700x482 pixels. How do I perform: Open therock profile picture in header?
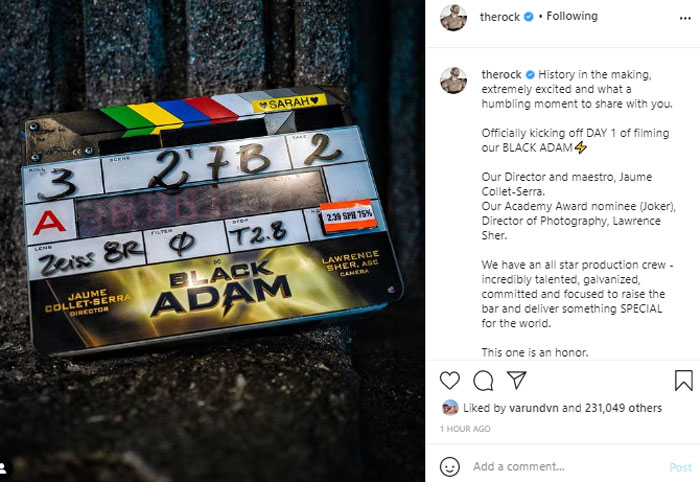454,17
